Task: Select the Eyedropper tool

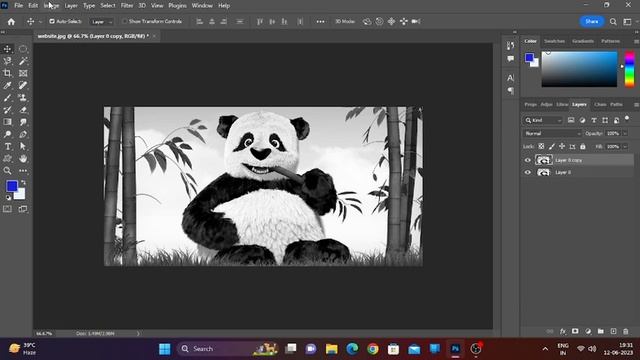Action: [7, 85]
